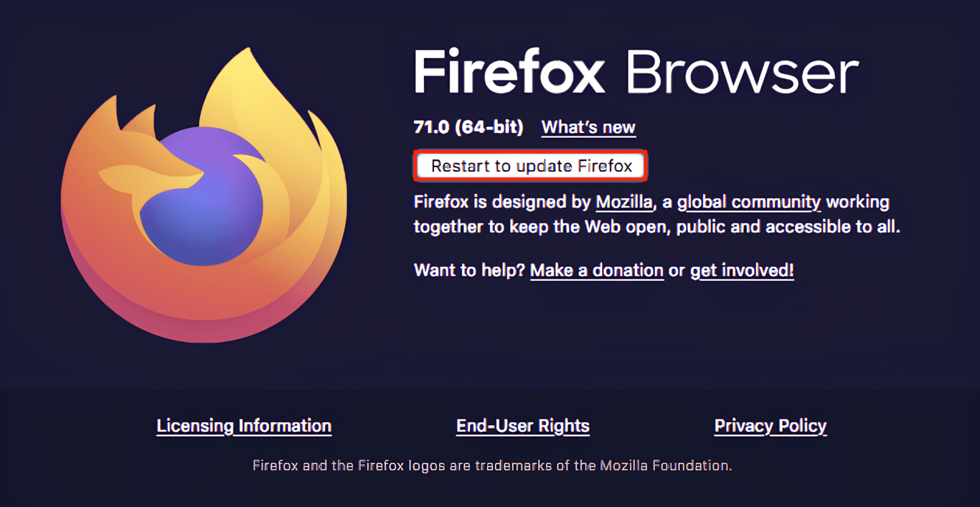Follow the Mozilla hyperlink

623,202
